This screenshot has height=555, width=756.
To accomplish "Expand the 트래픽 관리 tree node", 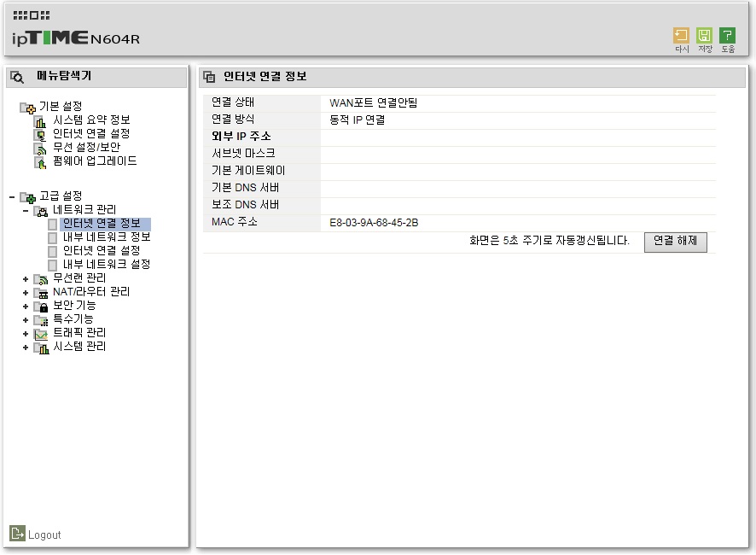I will 26,334.
